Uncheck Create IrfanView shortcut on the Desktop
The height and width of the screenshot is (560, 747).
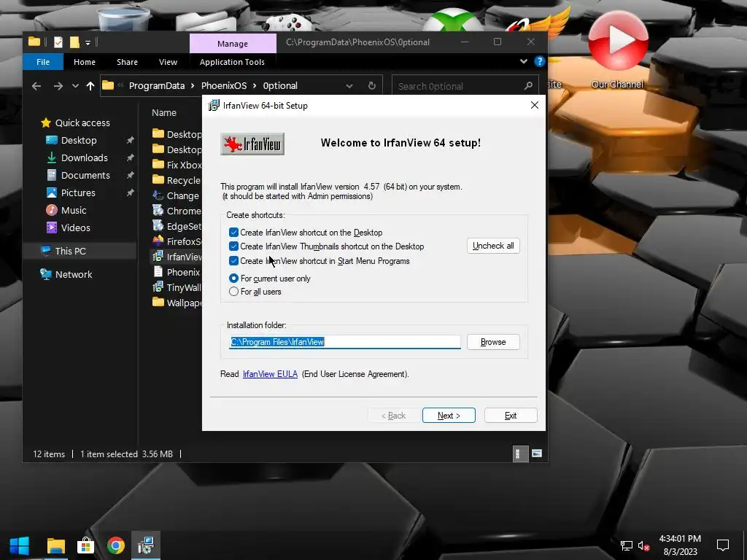[x=233, y=233]
